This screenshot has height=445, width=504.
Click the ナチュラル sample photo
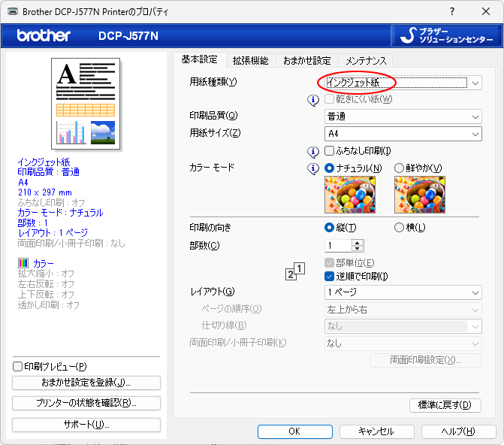[350, 195]
